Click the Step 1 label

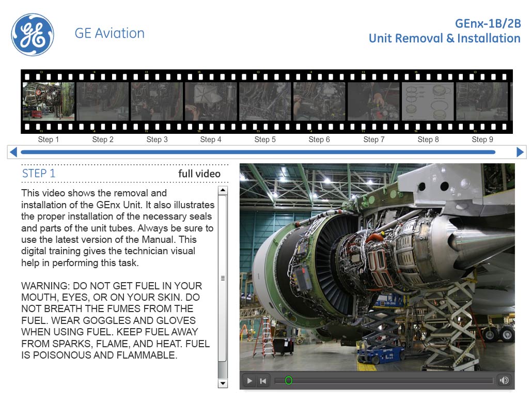click(49, 140)
